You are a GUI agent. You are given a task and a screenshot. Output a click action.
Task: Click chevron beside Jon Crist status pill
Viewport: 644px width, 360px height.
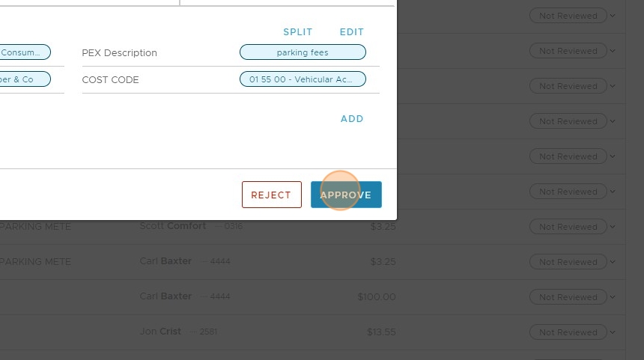click(x=613, y=332)
